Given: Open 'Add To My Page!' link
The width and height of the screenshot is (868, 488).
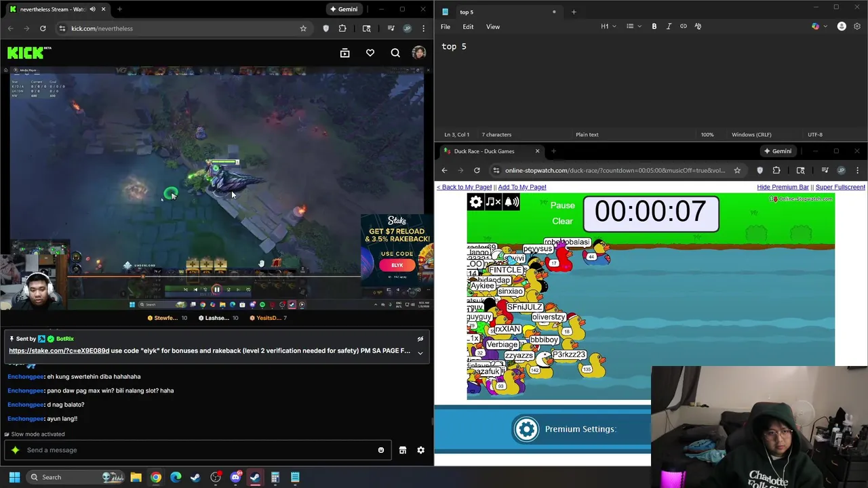Looking at the screenshot, I should (x=522, y=187).
